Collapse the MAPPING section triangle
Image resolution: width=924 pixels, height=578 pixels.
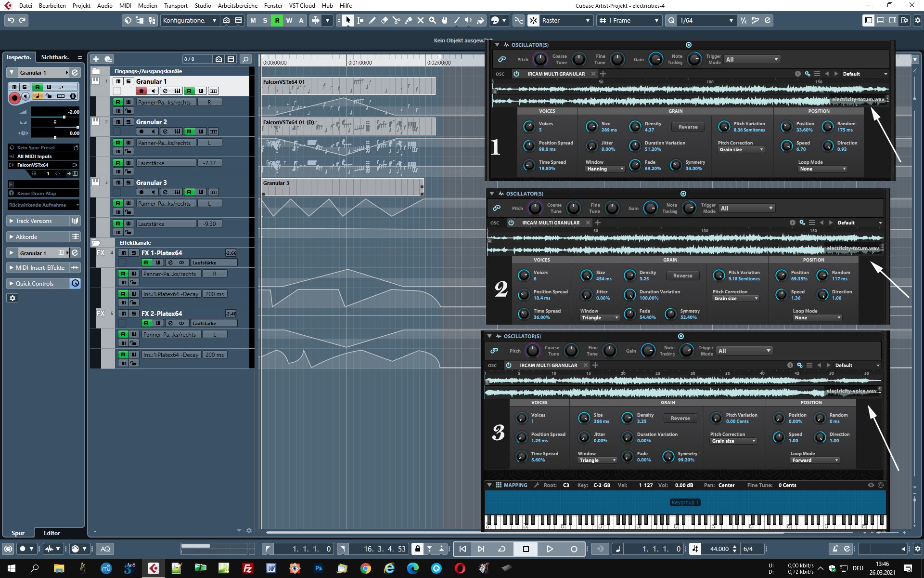pyautogui.click(x=489, y=485)
